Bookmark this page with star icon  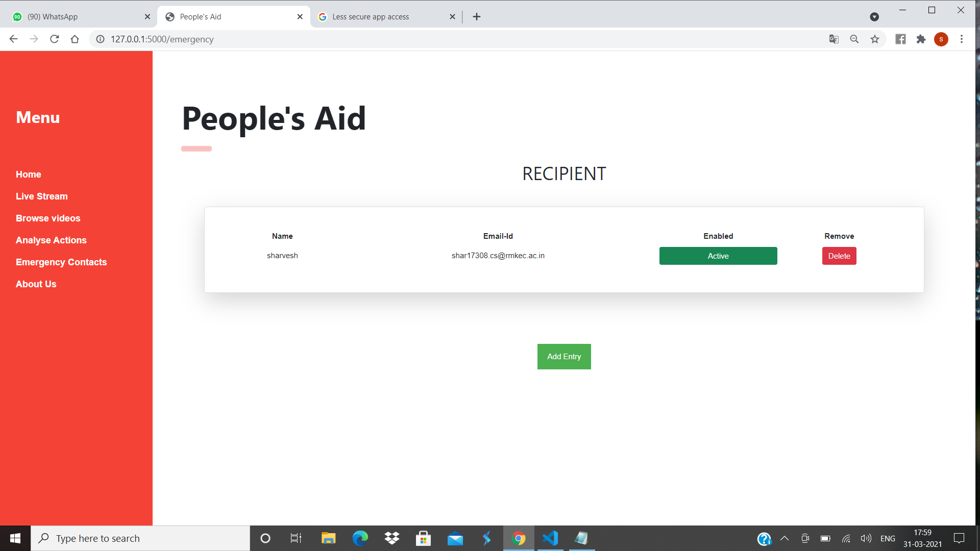[x=875, y=39]
